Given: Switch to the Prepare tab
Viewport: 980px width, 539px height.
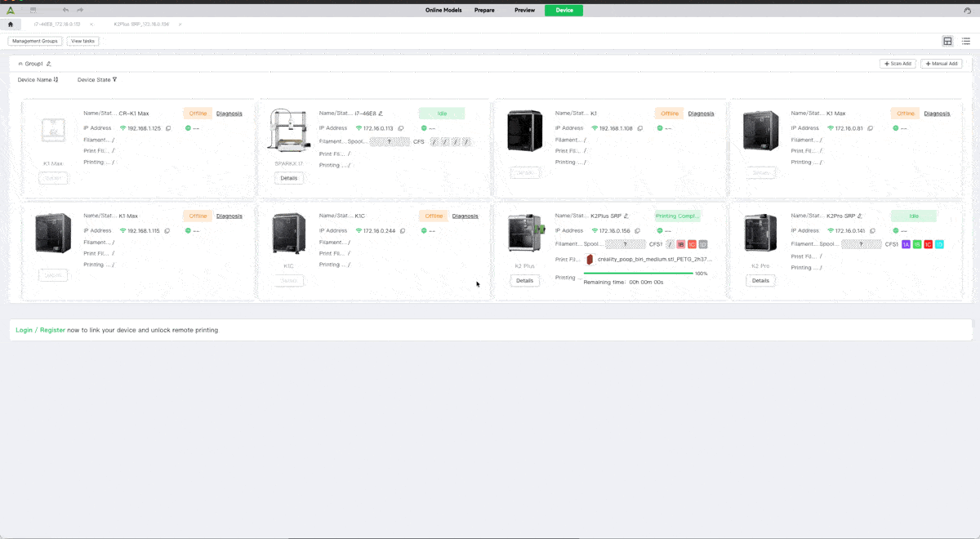Looking at the screenshot, I should 484,10.
